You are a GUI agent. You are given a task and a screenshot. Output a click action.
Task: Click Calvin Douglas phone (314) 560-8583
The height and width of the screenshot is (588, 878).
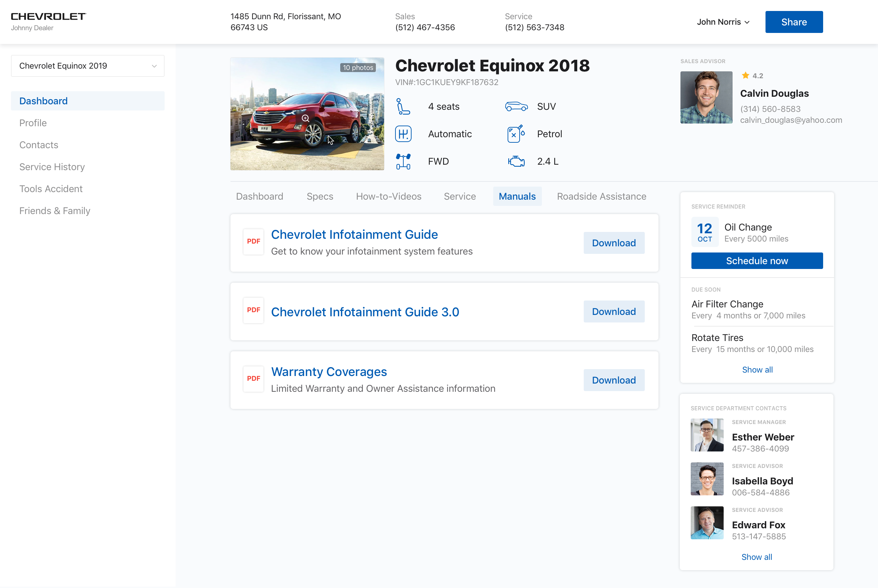(x=770, y=109)
